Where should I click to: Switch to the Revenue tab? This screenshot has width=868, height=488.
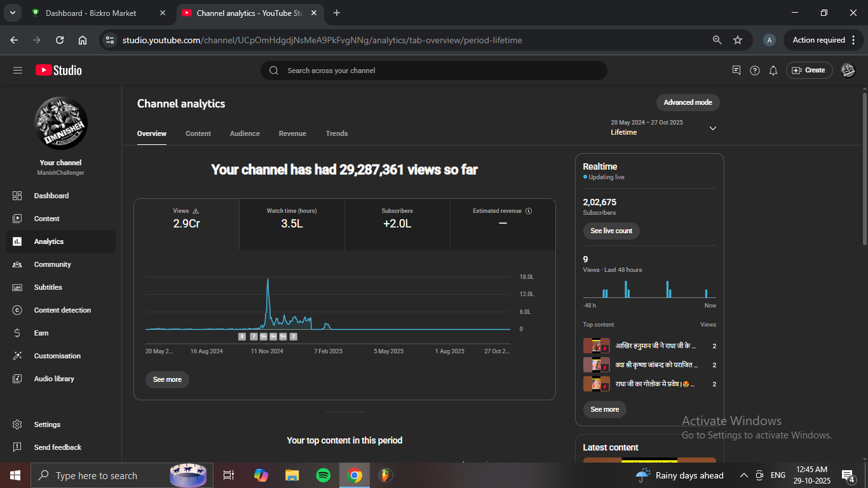tap(292, 133)
